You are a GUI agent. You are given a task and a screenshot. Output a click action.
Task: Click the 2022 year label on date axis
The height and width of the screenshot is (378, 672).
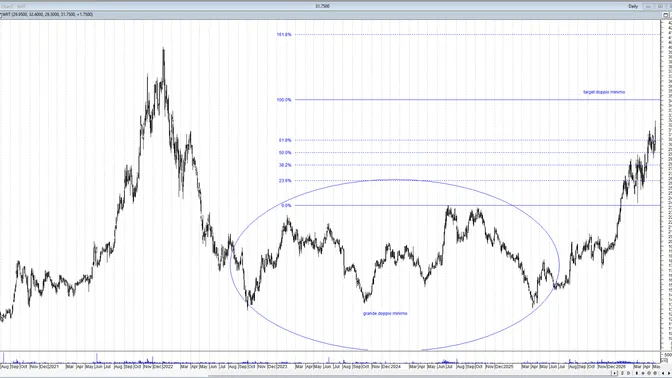point(168,367)
